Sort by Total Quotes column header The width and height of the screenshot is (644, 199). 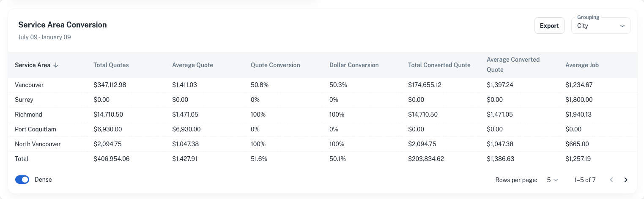tap(111, 65)
